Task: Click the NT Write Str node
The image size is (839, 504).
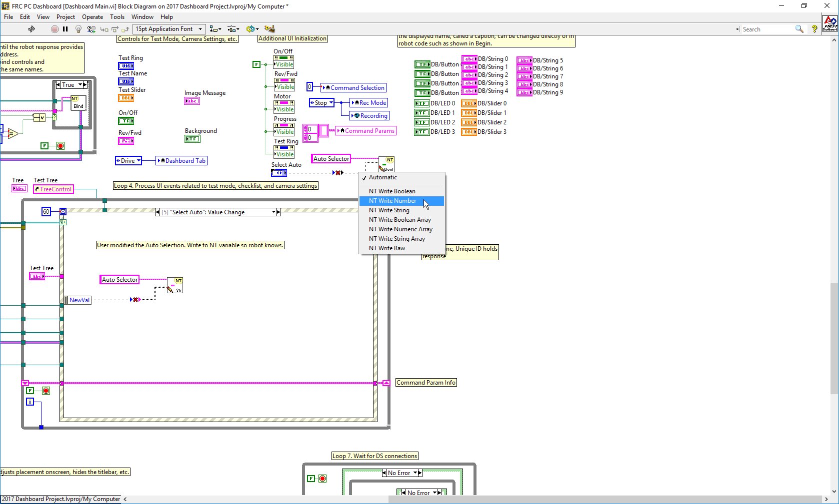Action: point(175,285)
